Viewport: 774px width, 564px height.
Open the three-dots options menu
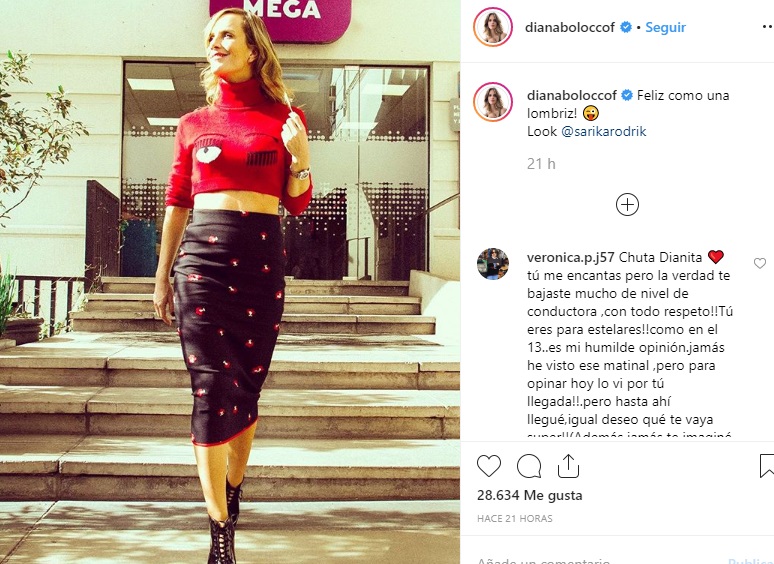coord(768,27)
